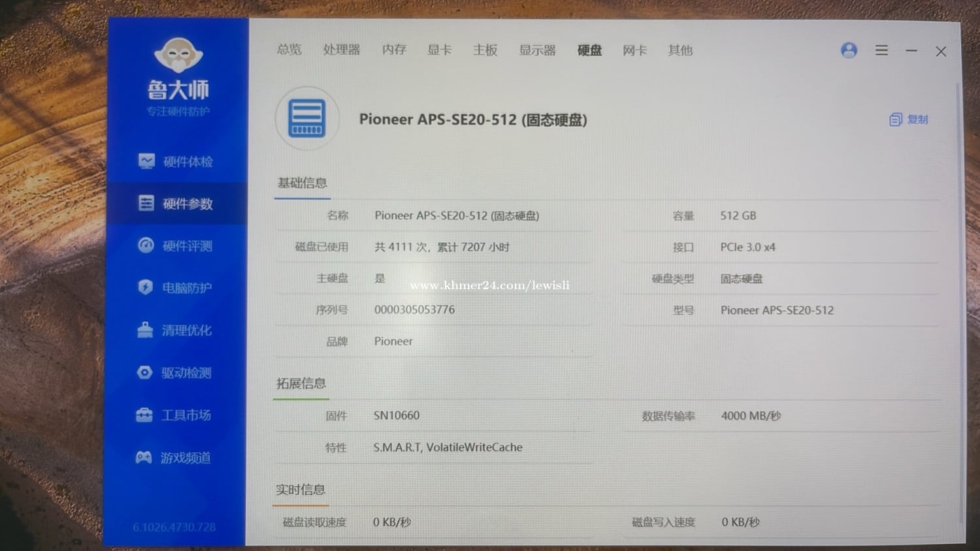Open 游戏频道 gamepad icon

143,457
